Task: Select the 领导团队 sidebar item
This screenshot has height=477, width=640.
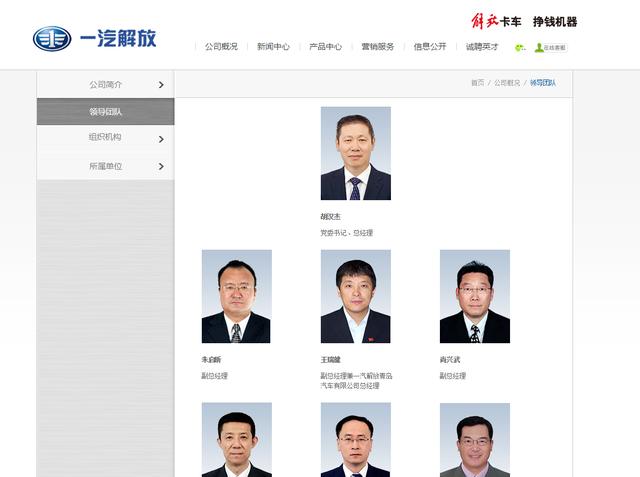Action: click(105, 111)
